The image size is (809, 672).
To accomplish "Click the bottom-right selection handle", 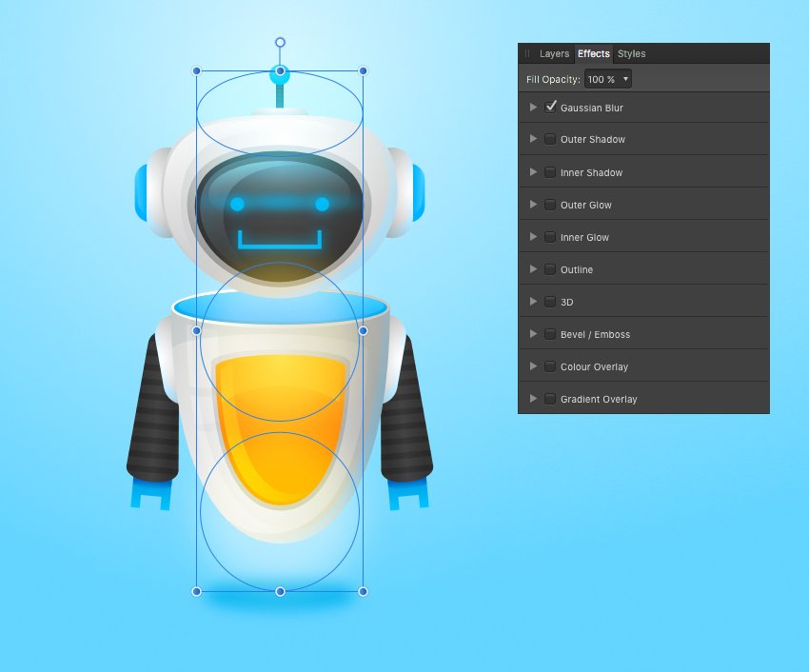I will click(x=363, y=591).
